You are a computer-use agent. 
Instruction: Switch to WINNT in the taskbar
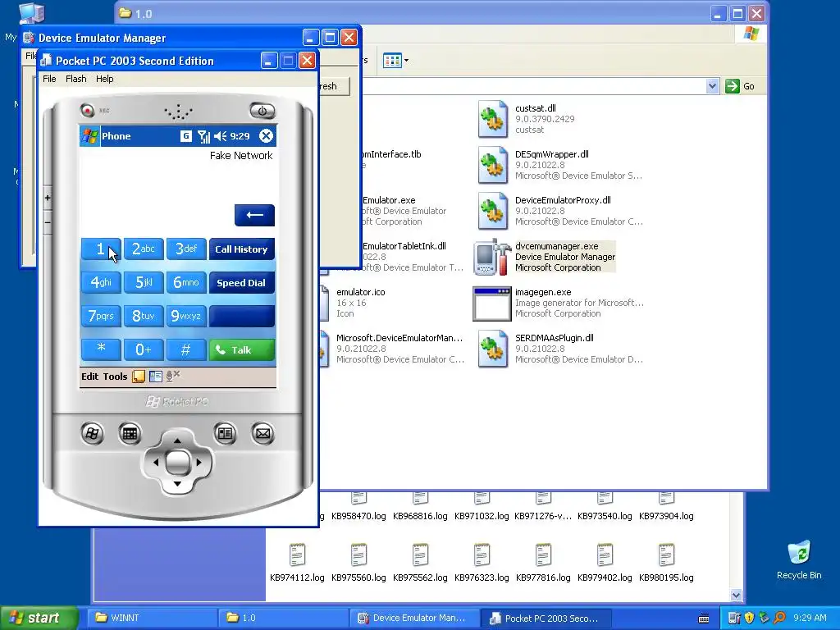[152, 618]
